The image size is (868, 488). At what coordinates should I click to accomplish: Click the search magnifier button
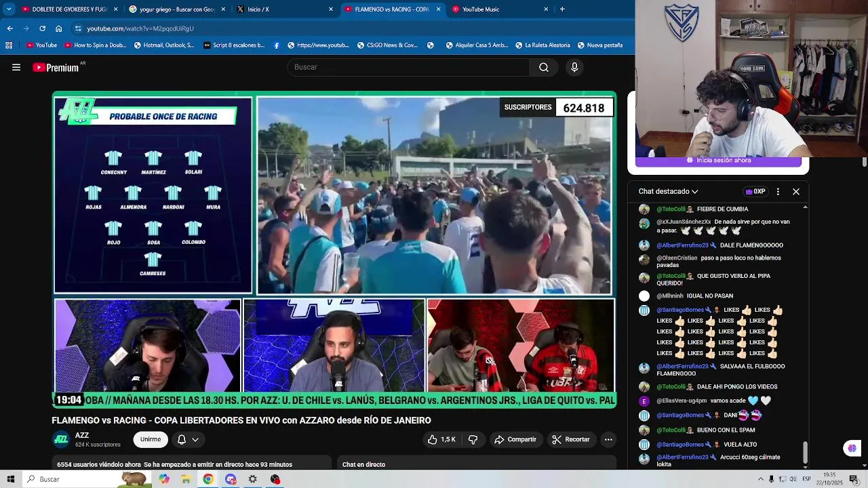(543, 67)
